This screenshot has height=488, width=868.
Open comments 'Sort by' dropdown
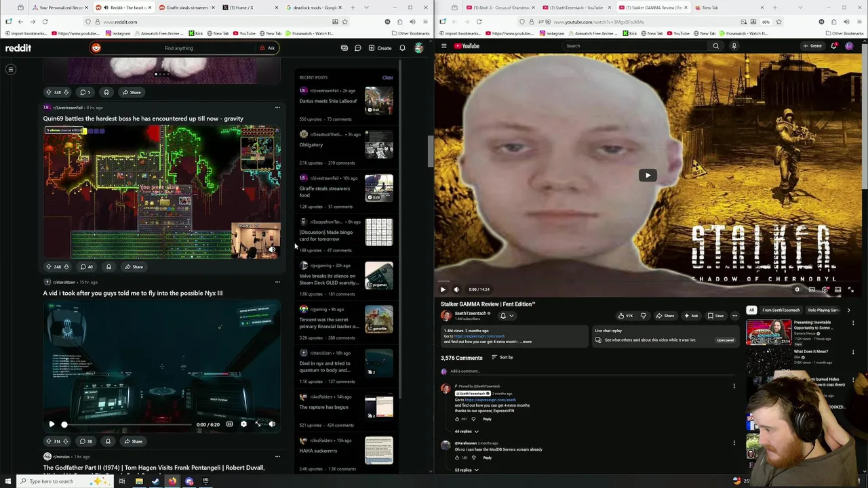coord(502,357)
